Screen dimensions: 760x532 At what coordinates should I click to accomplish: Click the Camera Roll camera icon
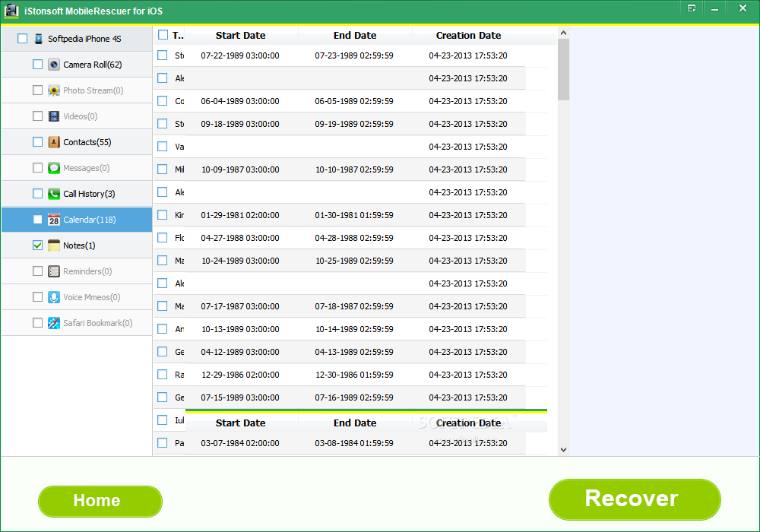[x=54, y=65]
